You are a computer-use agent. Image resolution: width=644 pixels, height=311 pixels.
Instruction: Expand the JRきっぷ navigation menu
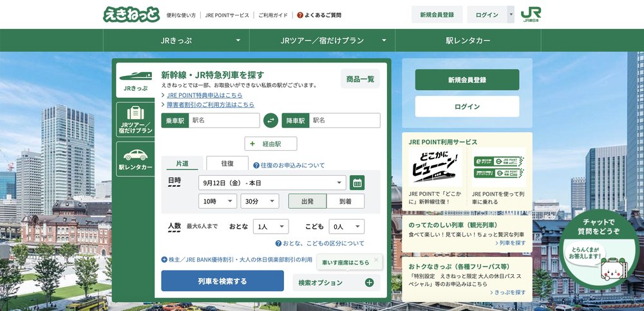(176, 41)
